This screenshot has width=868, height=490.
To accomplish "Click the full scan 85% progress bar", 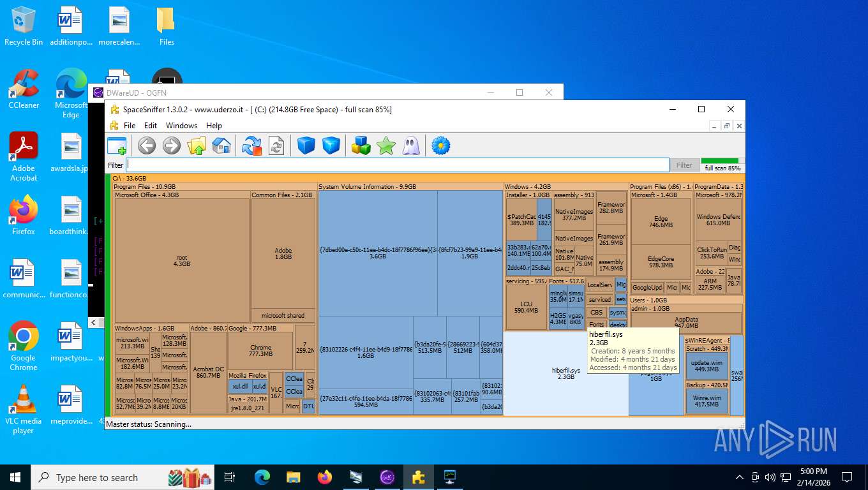I will coord(722,165).
